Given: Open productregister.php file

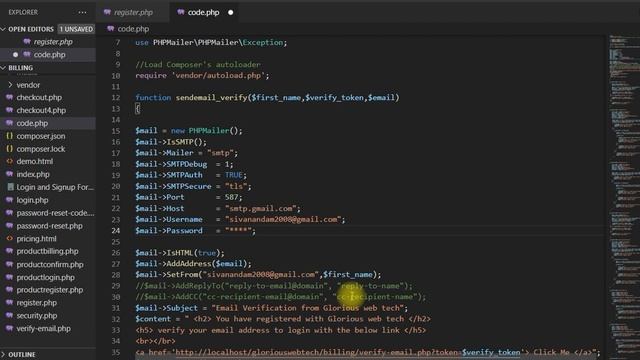Looking at the screenshot, I should [x=49, y=290].
